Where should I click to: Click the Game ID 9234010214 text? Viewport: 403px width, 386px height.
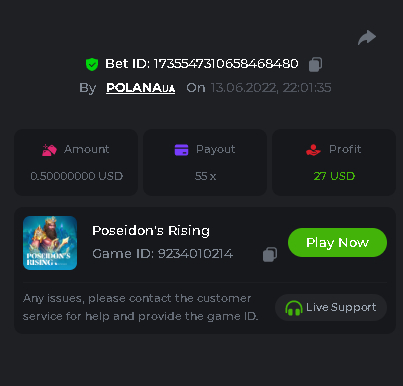coord(163,254)
